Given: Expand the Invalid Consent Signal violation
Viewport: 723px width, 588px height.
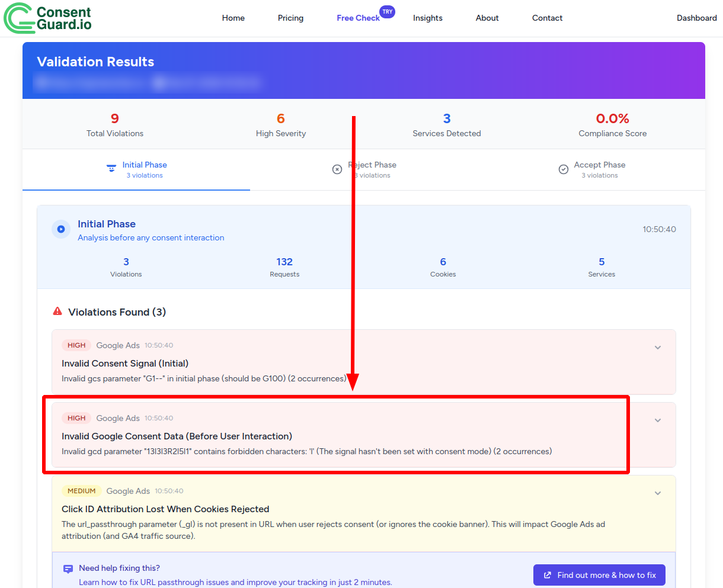Looking at the screenshot, I should 657,348.
